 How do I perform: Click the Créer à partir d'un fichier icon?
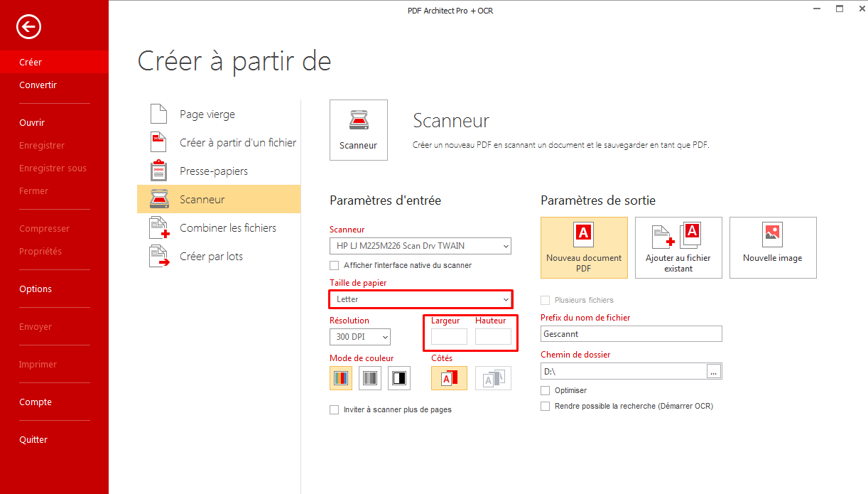click(x=158, y=142)
